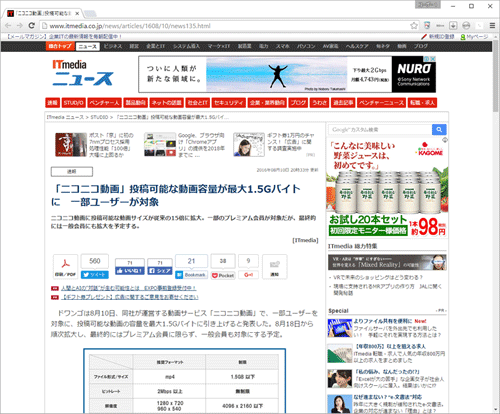Viewport: 500px width, 414px height.
Task: Click the Facebook like thumbs-up button
Action: tap(130, 271)
